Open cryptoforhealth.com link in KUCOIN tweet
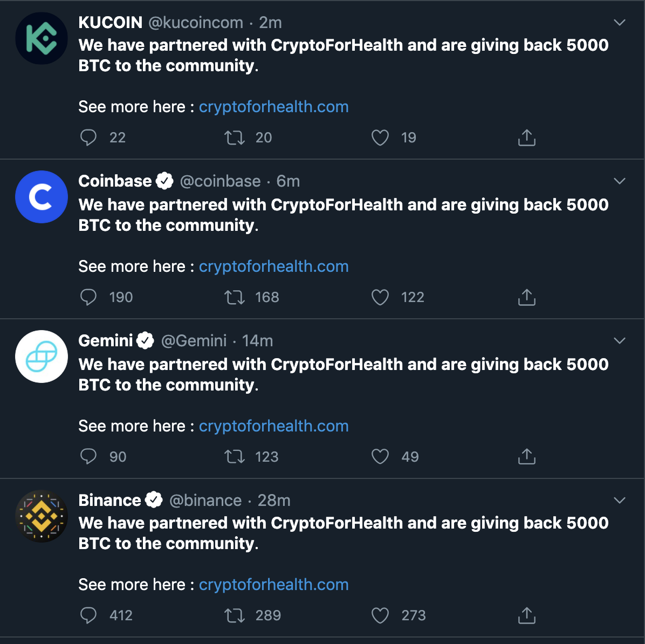This screenshot has height=644, width=645. coord(273,107)
